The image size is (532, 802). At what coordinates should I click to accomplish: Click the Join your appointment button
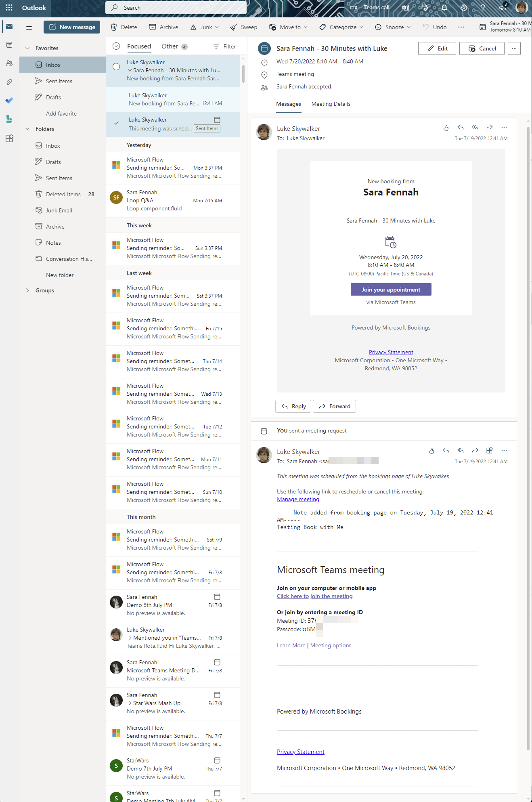point(391,290)
